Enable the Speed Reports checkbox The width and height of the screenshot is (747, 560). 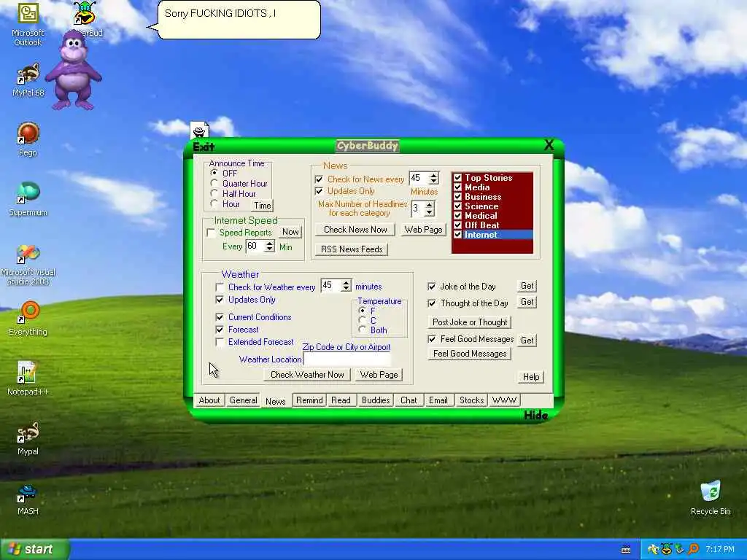pos(211,233)
